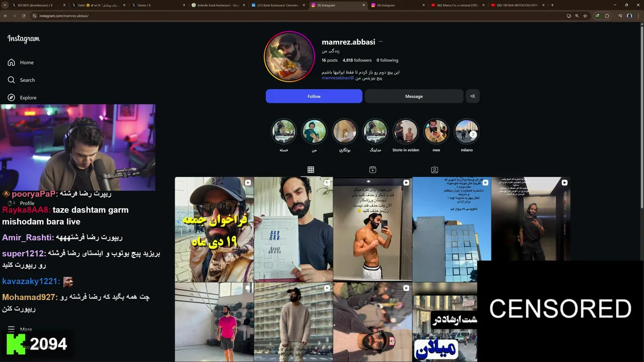Switch to KEOXER (@ariakeoxer) / X browser tab
Image resolution: width=644 pixels, height=362 pixels.
38,5
